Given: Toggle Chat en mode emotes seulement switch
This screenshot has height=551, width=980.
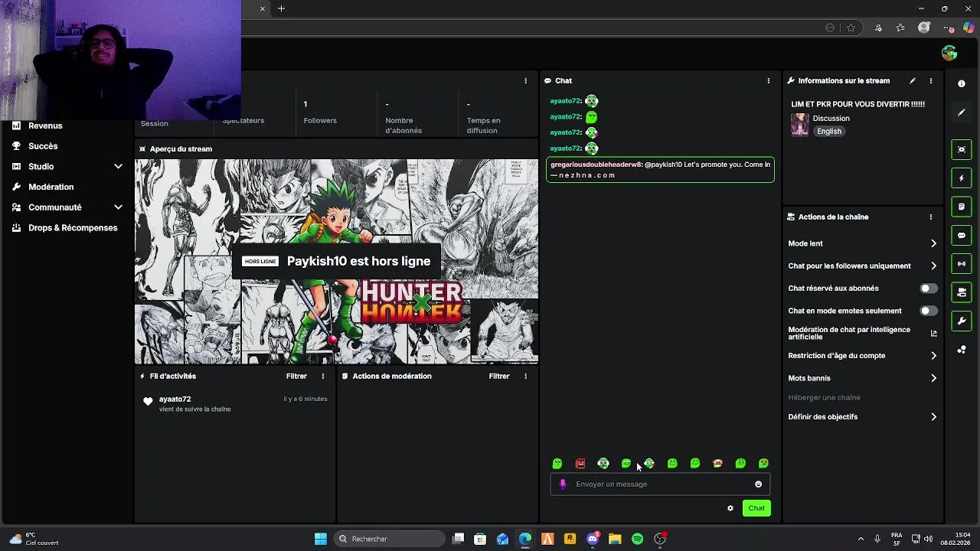Looking at the screenshot, I should (x=928, y=311).
